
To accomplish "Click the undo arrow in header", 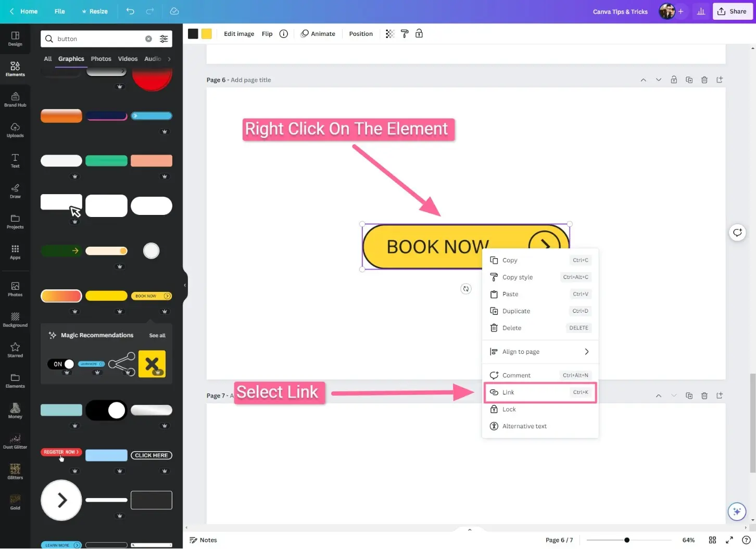I will coord(130,11).
